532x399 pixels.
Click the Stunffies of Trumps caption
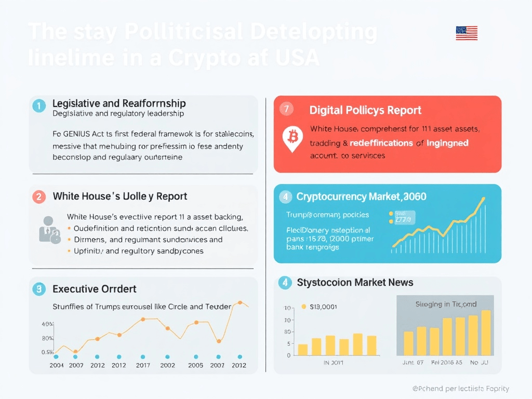(x=142, y=307)
